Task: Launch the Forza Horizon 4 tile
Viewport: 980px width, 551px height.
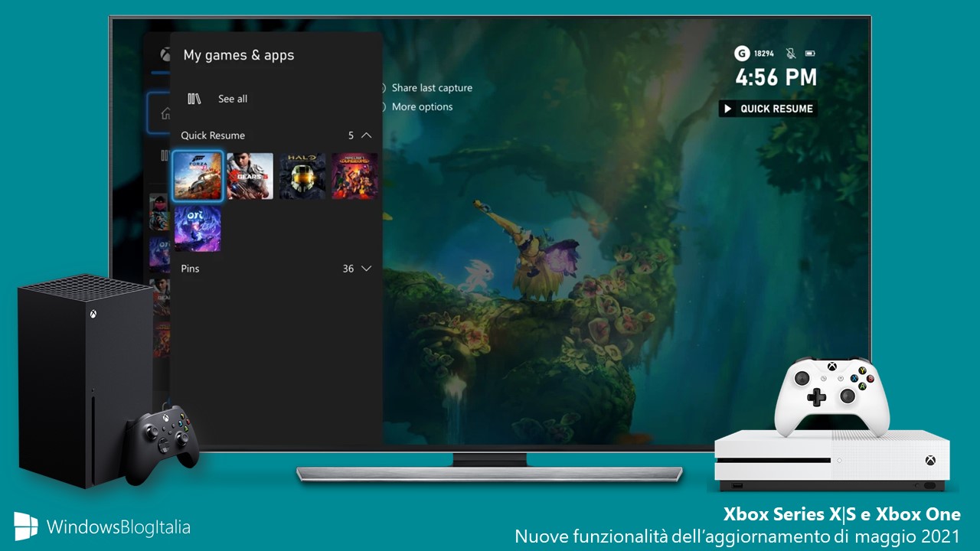Action: click(x=198, y=176)
